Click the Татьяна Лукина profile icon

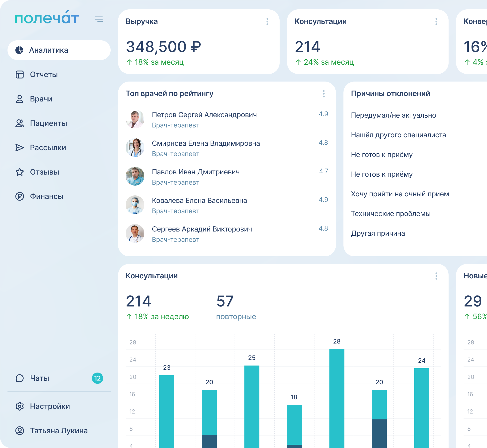20,431
